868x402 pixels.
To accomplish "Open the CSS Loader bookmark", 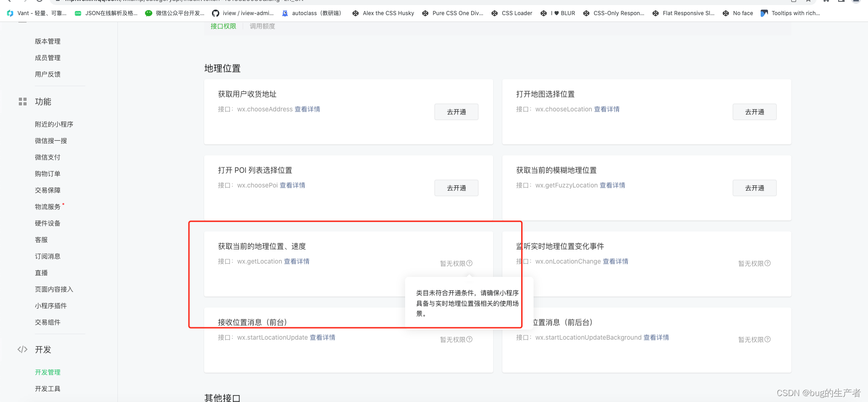I will point(512,13).
